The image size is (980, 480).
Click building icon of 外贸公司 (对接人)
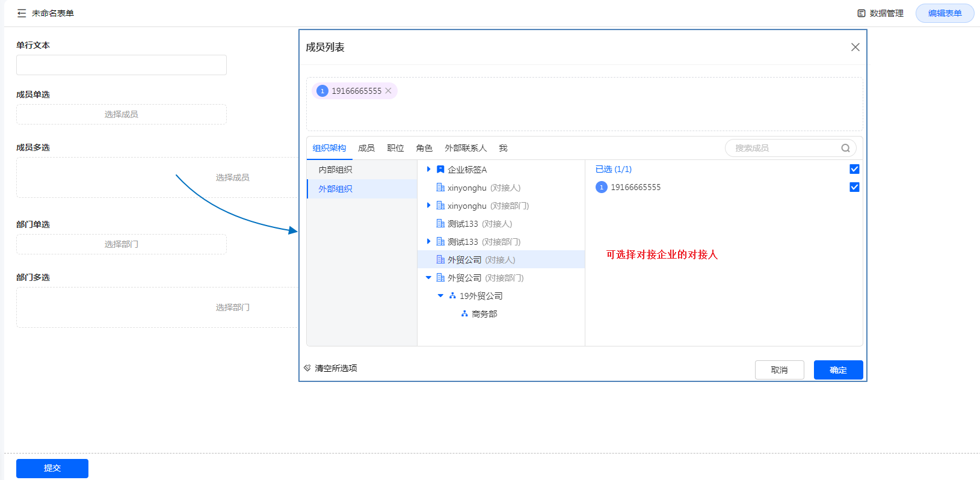[x=440, y=260]
